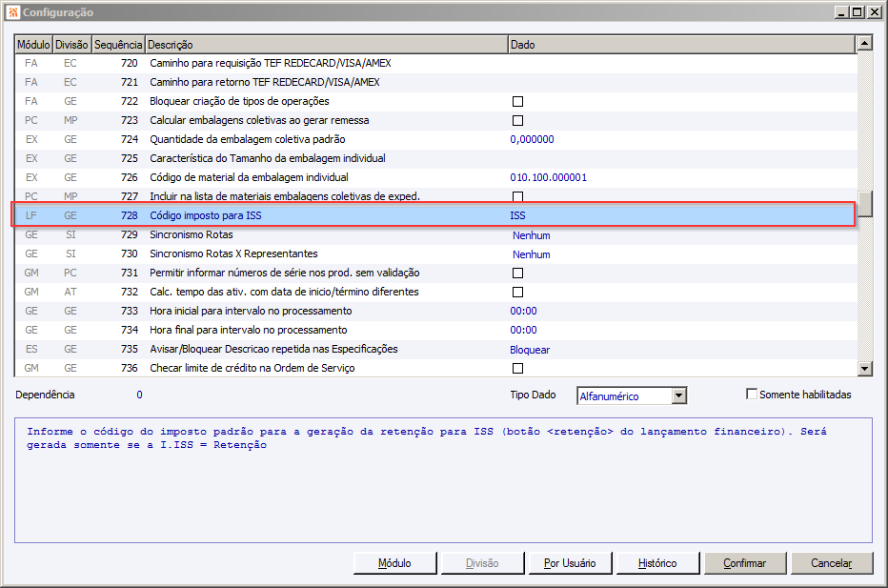Select row Código imposto para ISS
This screenshot has width=888, height=588.
[434, 215]
